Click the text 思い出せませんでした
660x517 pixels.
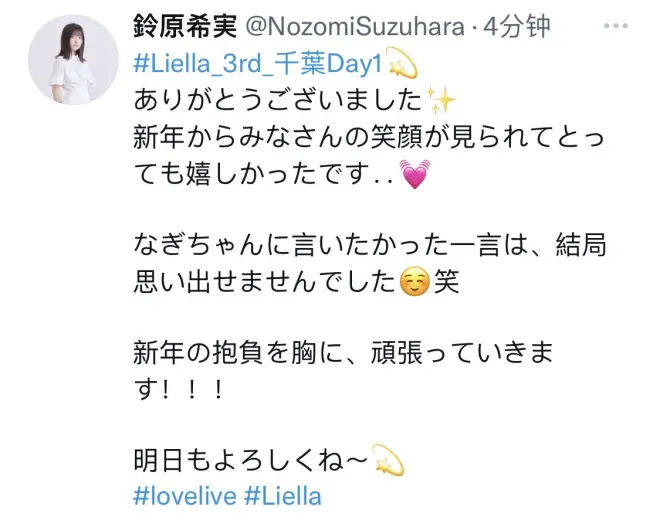click(264, 282)
